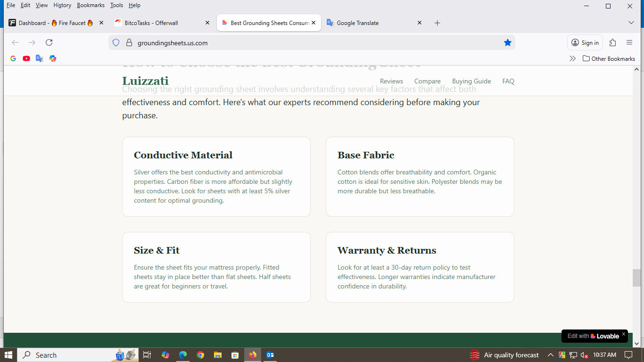Open the network status tray icon
Screen dimensions: 644x362
coord(573,355)
